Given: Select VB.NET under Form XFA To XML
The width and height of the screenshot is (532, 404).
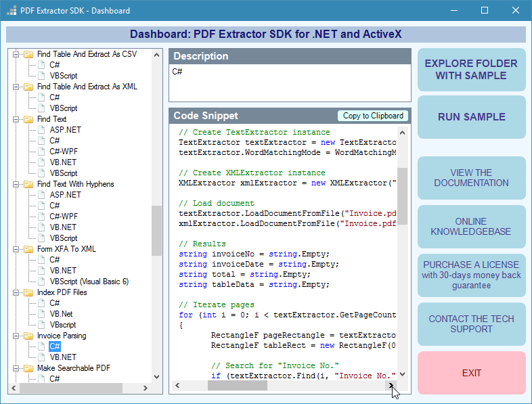Looking at the screenshot, I should [x=63, y=271].
